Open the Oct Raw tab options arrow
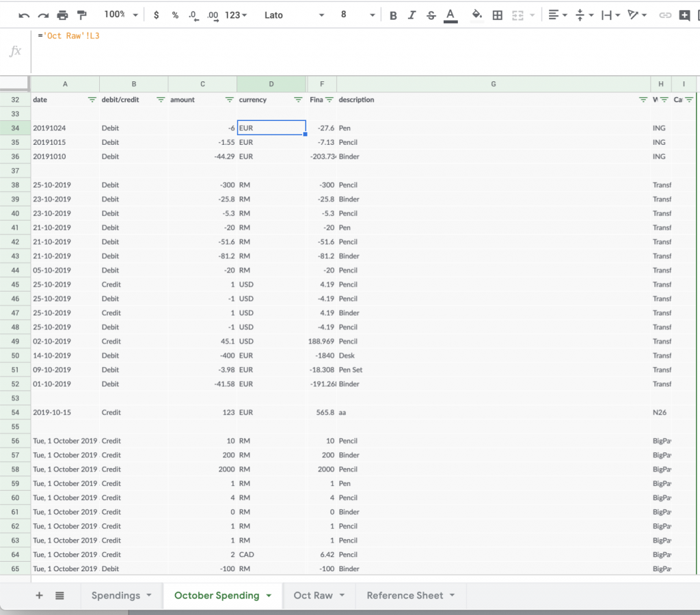Viewport: 700px width, 615px height. pyautogui.click(x=342, y=595)
